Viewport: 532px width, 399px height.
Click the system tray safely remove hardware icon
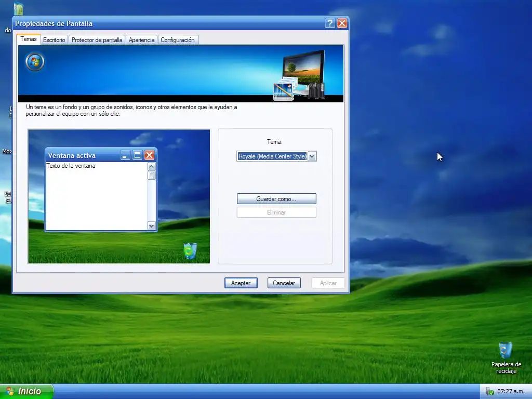pos(489,392)
